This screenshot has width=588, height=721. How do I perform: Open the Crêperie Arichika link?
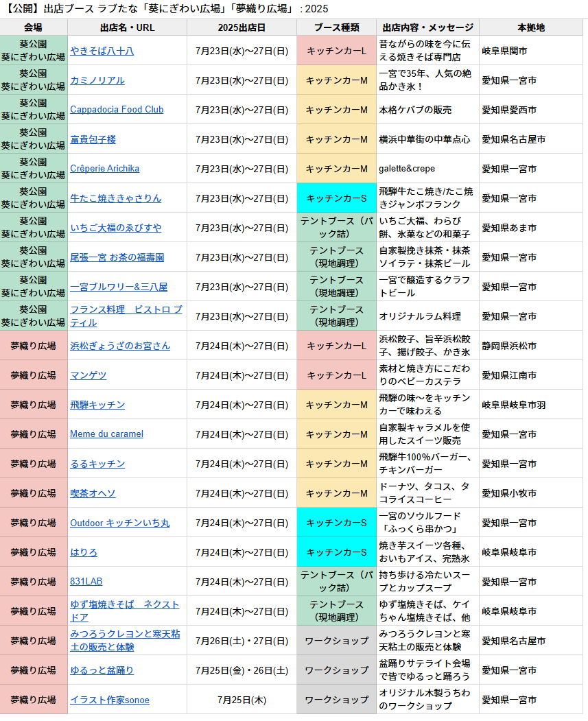[104, 168]
